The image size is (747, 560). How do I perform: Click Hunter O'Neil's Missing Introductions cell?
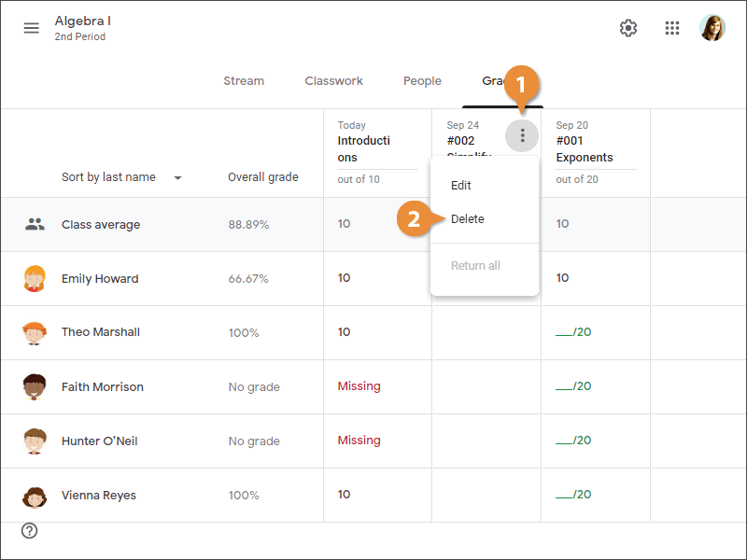pyautogui.click(x=359, y=441)
